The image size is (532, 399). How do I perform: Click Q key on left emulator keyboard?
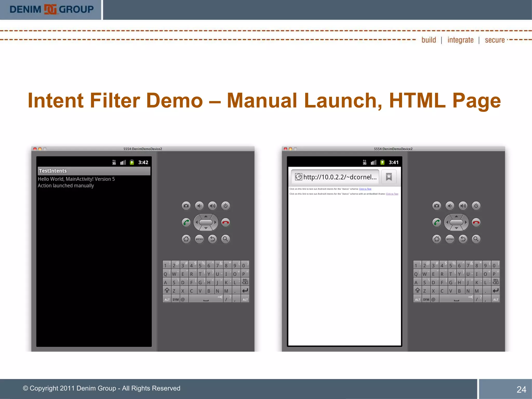[167, 274]
